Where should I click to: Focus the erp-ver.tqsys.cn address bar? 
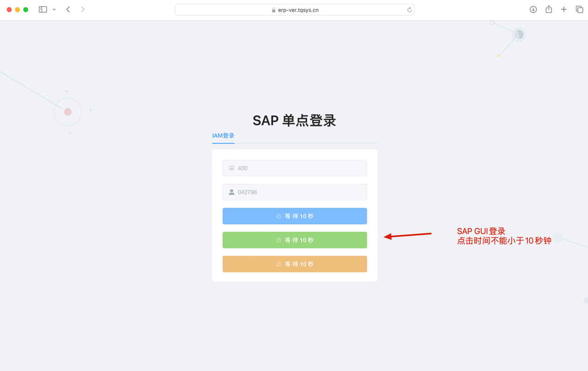click(295, 10)
